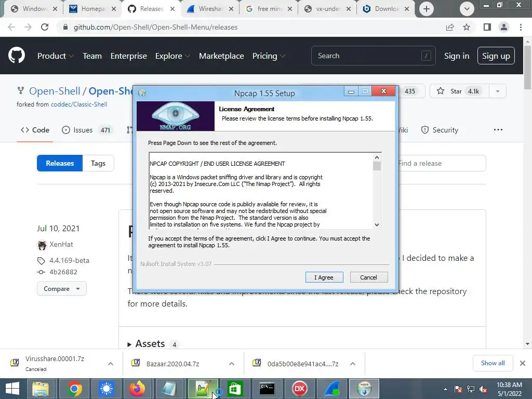Click license text scrollbar up arrow

377,157
